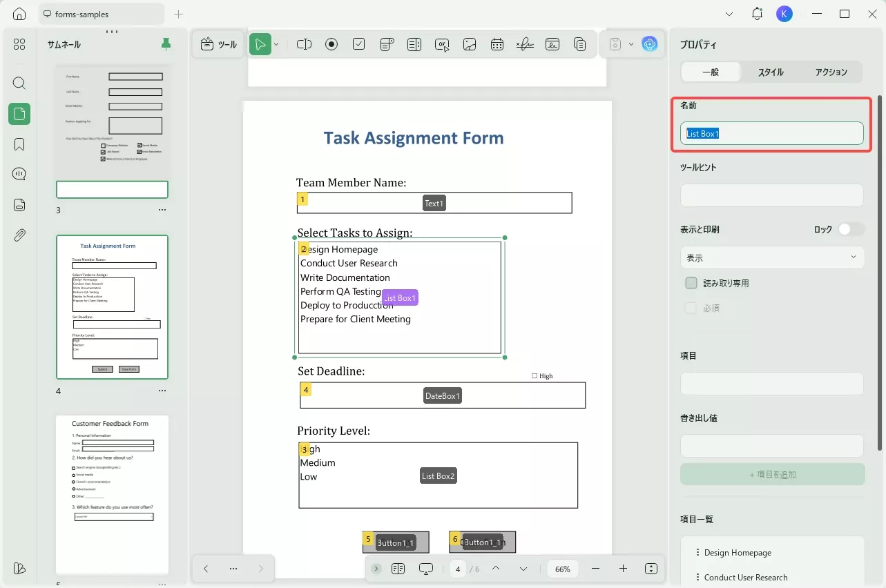Select the arrow selection tool

[260, 44]
